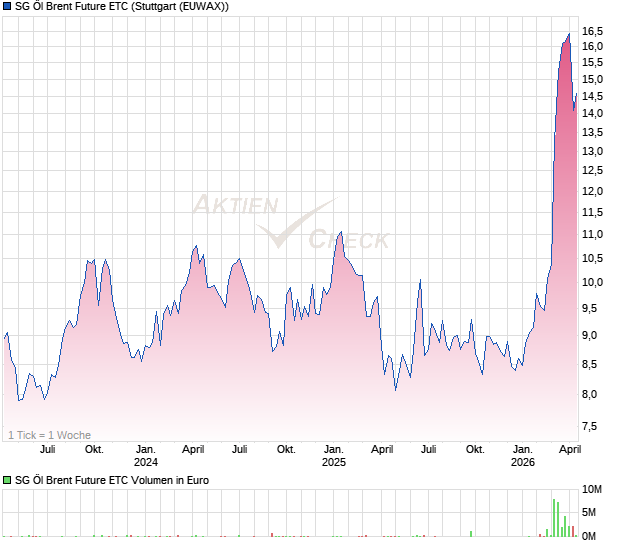Click the 11,5 price axis label

592,213
